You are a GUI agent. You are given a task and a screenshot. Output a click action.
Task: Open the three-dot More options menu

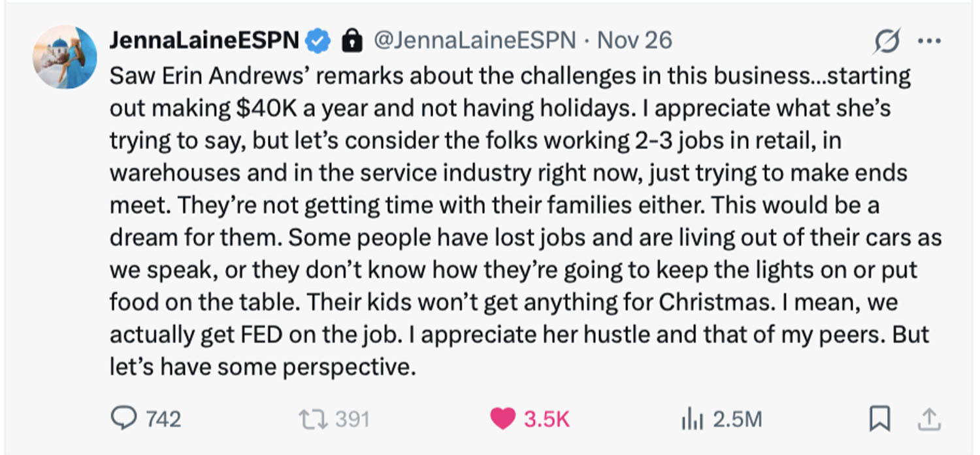click(928, 41)
